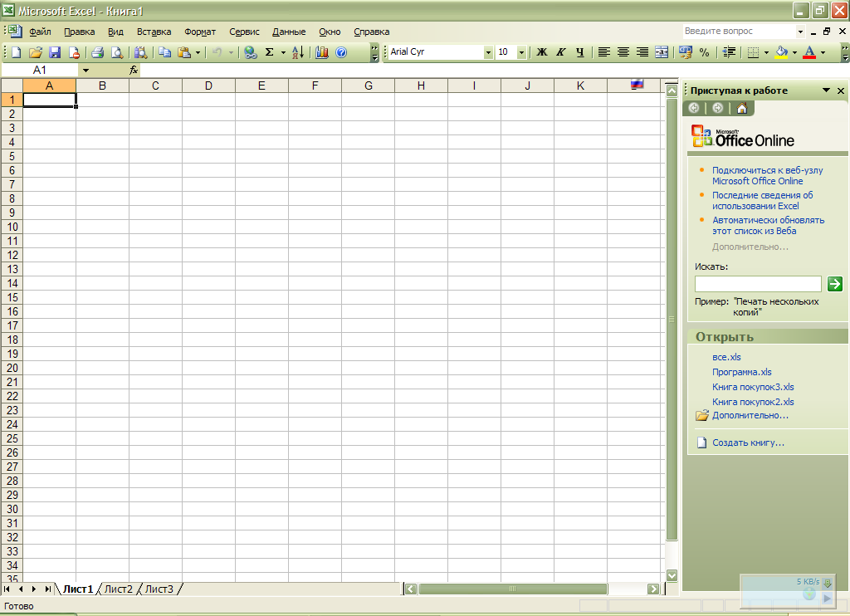Click the vertical scrollbar down arrow
850x616 pixels.
coord(672,575)
